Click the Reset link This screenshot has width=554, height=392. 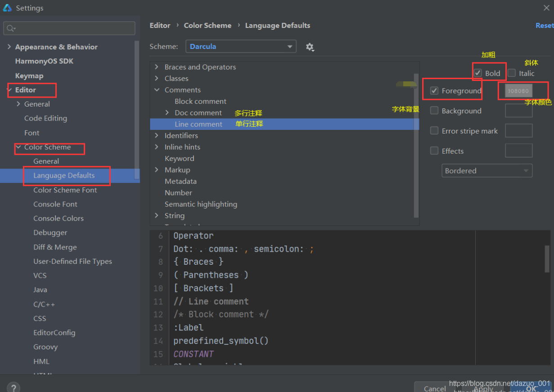click(x=545, y=26)
